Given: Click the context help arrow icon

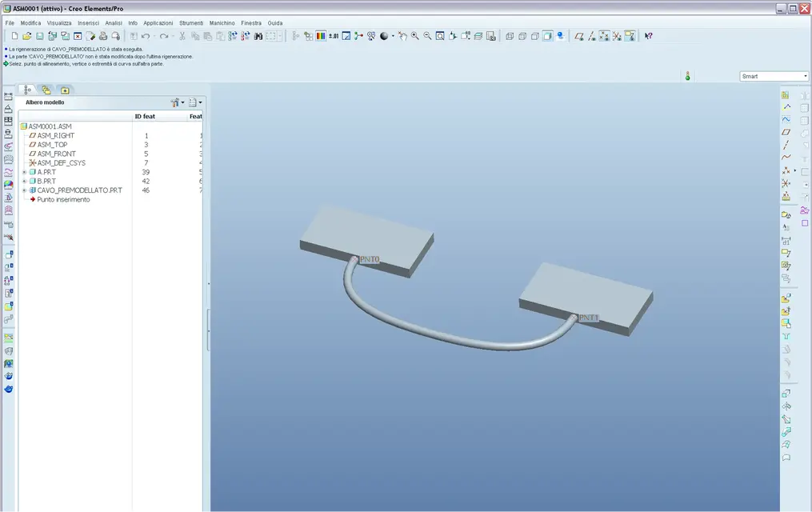Looking at the screenshot, I should click(x=648, y=36).
